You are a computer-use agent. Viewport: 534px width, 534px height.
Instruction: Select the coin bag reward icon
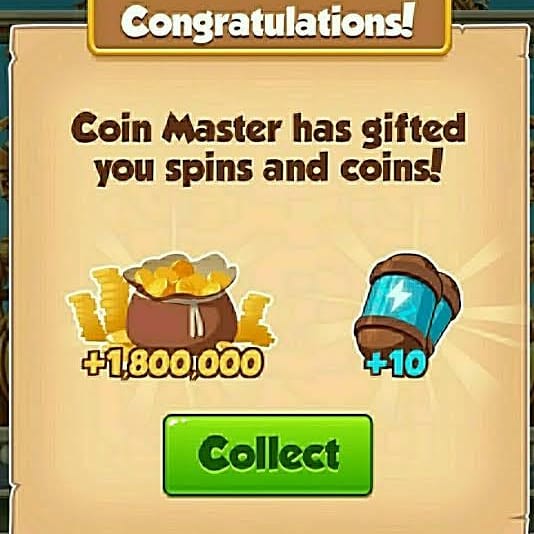tap(170, 302)
